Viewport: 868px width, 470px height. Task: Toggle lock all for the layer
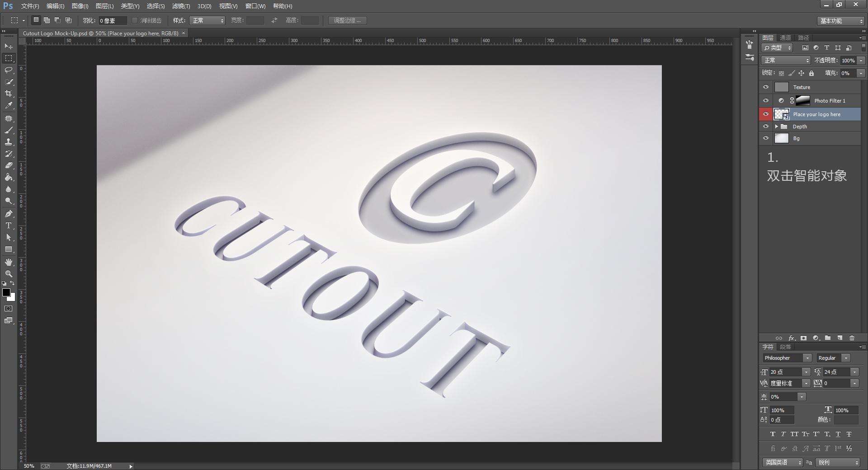811,73
